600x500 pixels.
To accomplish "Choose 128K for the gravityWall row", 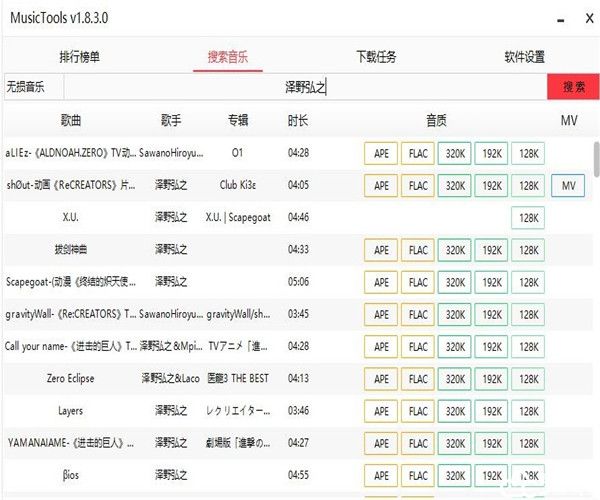I will [528, 314].
